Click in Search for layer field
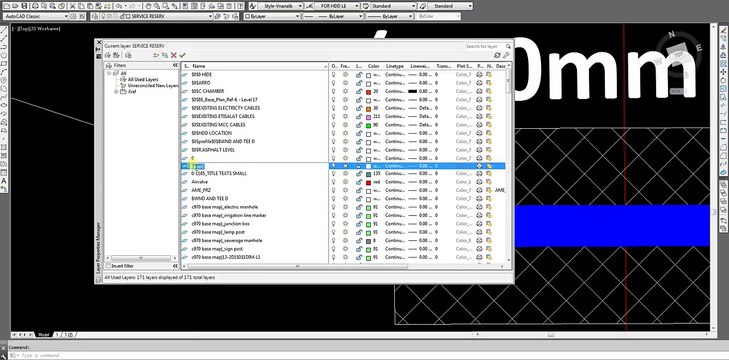This screenshot has width=729, height=360. point(484,46)
